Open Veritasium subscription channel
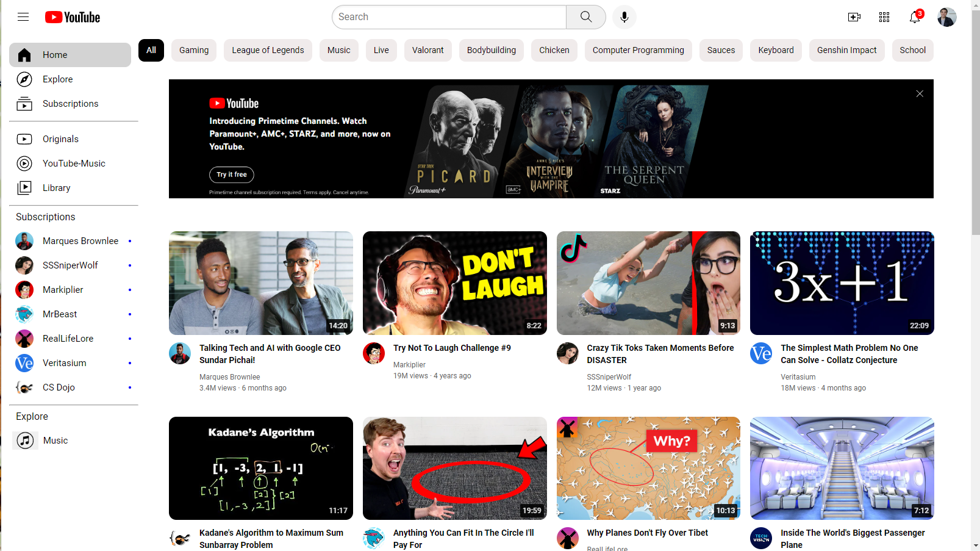 [73, 363]
